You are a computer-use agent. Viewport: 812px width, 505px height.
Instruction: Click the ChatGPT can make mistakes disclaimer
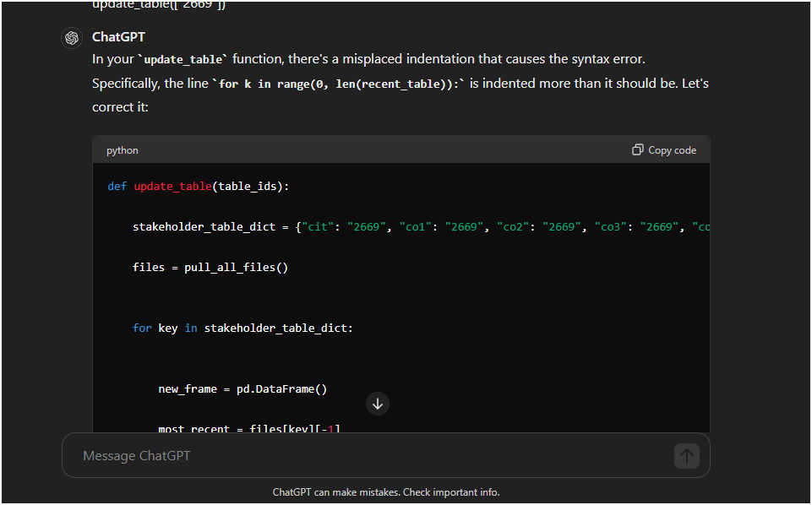point(386,492)
